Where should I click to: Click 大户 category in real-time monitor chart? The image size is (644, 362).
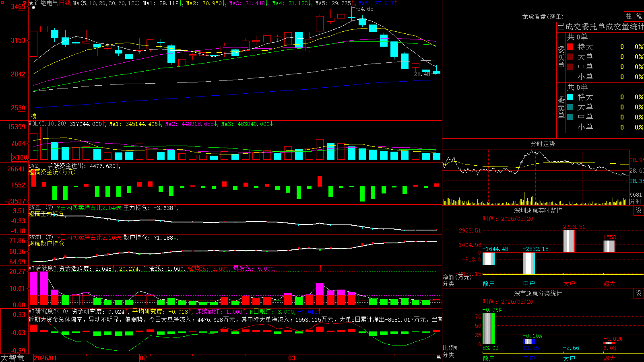[569, 284]
